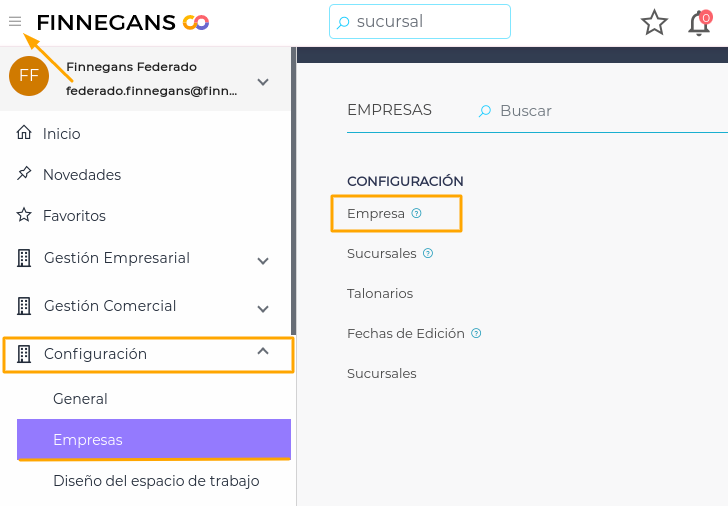Open Diseño del espacio de trabajo
728x506 pixels.
click(x=156, y=480)
